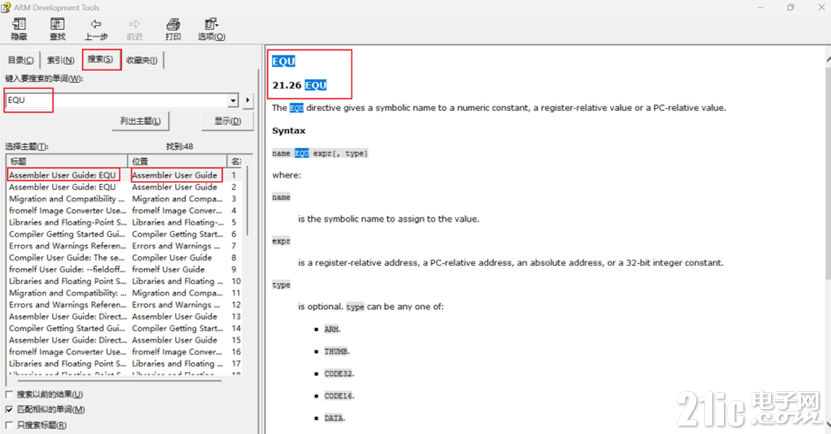Click the THUMB bullet item
Image resolution: width=831 pixels, height=434 pixels.
[337, 351]
